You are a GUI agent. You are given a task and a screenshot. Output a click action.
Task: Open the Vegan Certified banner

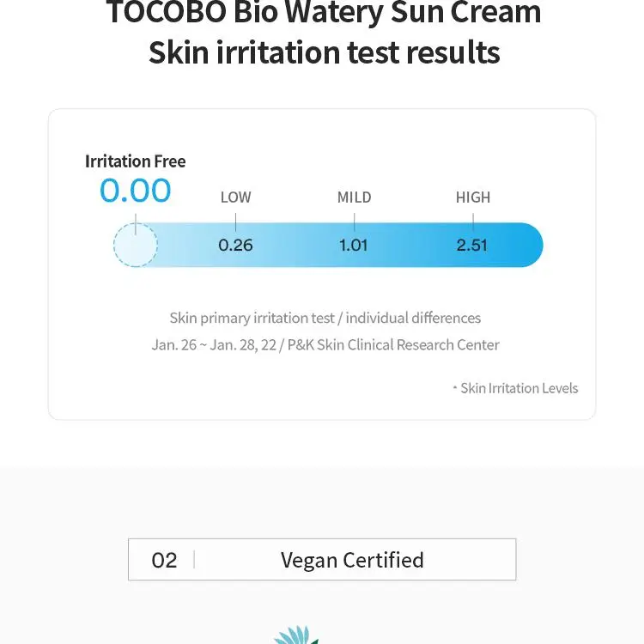click(322, 559)
